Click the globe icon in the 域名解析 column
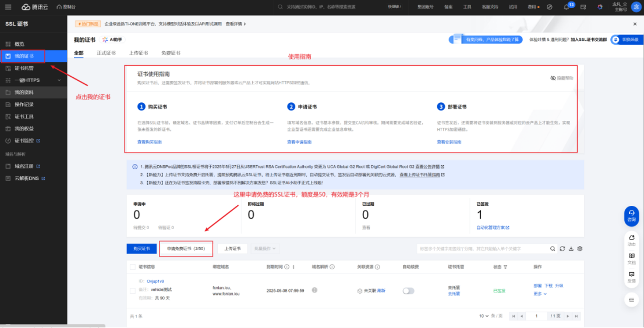The width and height of the screenshot is (644, 328). pyautogui.click(x=314, y=290)
